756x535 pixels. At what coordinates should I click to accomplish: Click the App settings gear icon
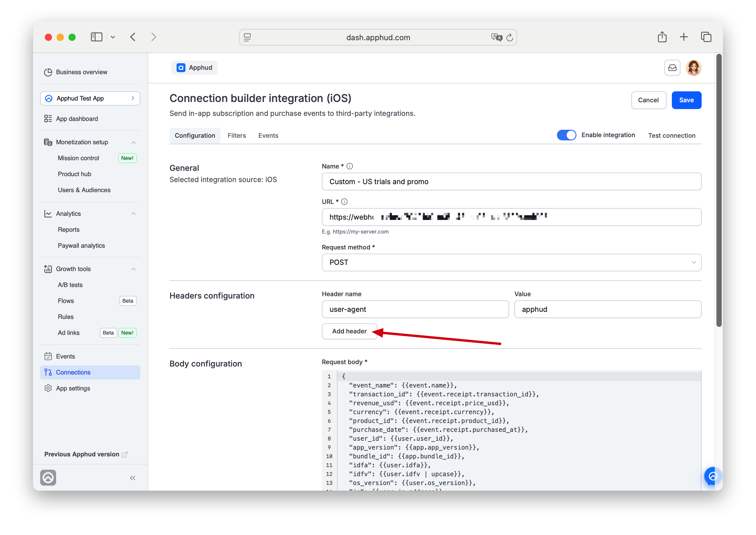(48, 388)
